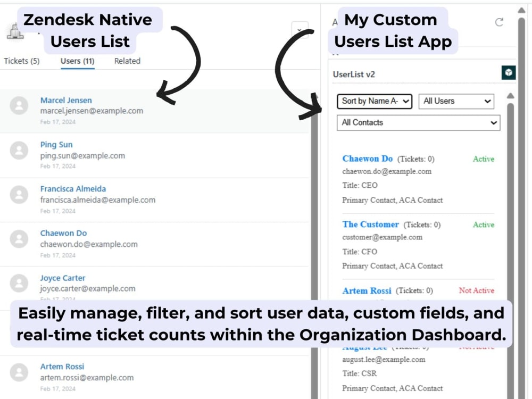Viewport: 532px width, 399px height.
Task: Open the Ping Sun user link
Action: click(x=56, y=145)
